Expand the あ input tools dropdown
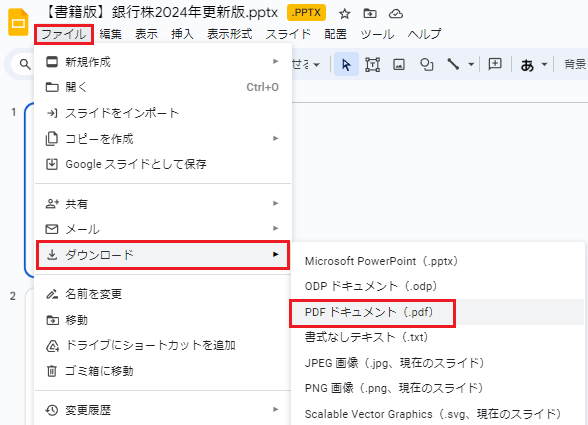The width and height of the screenshot is (588, 425). (x=544, y=65)
